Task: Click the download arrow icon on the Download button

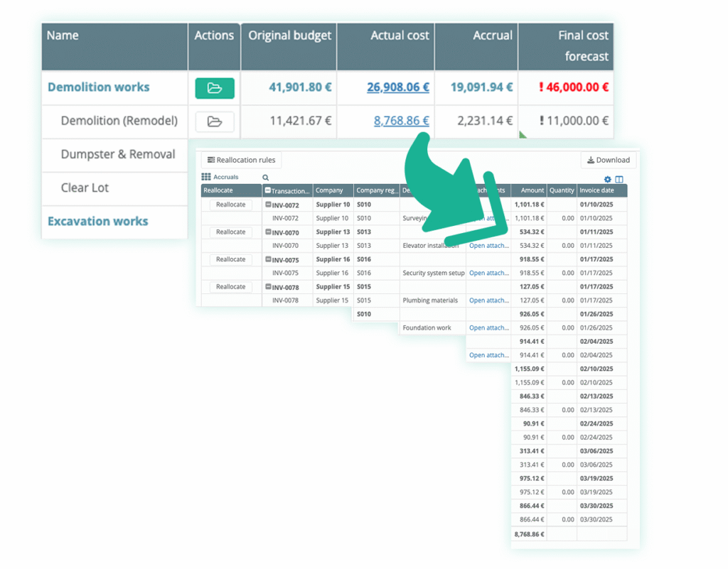Action: tap(591, 160)
